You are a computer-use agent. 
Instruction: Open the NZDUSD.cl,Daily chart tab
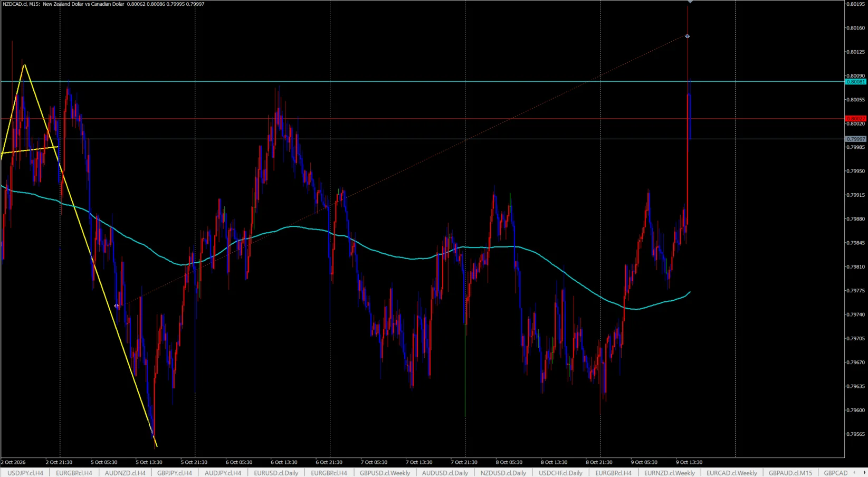tap(503, 473)
